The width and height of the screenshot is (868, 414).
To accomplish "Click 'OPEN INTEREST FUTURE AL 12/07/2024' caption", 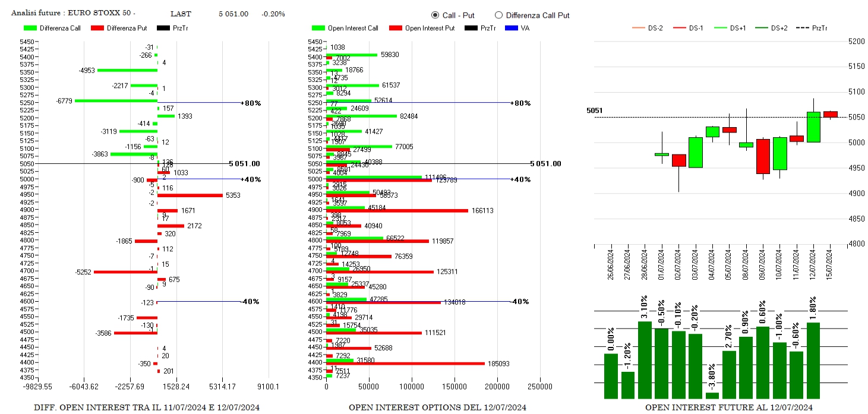I will click(729, 407).
